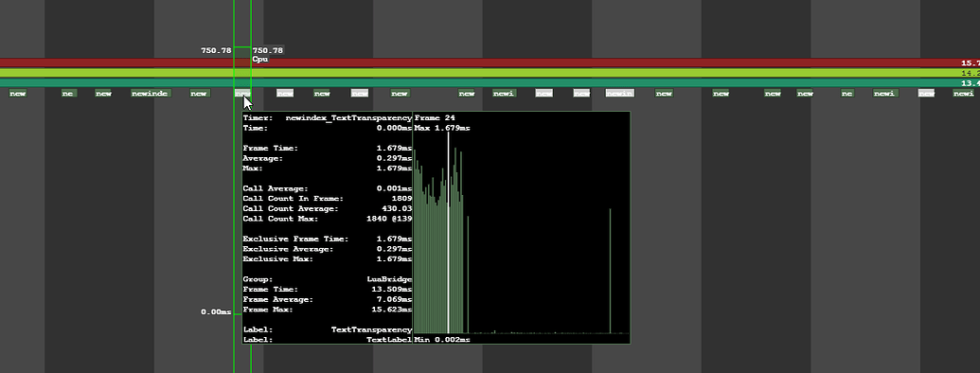Click the 'Label: TextTransparency' row

328,329
